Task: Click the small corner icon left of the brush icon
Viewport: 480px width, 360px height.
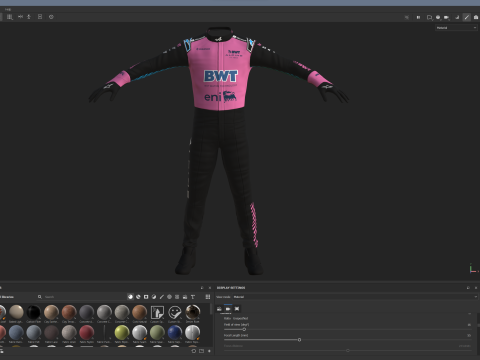Action: point(457,17)
